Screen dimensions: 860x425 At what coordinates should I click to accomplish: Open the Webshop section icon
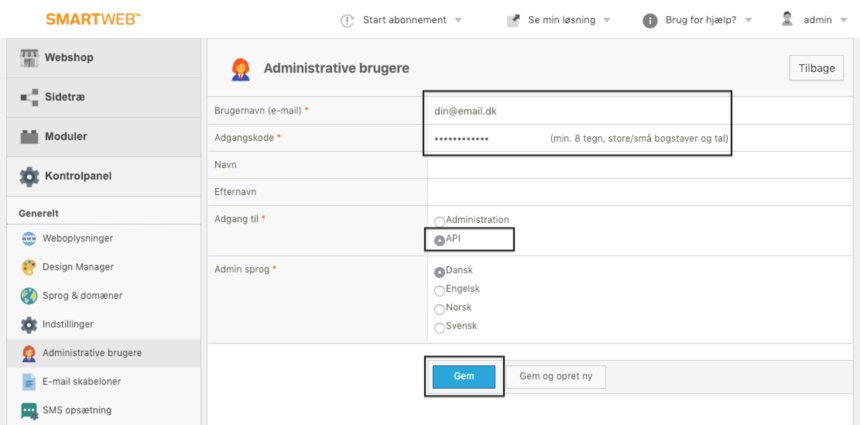point(29,58)
